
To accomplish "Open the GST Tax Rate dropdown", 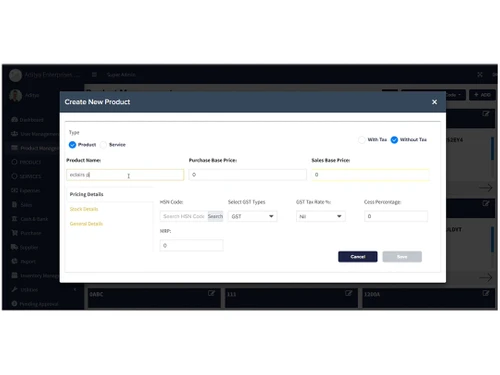I will pyautogui.click(x=321, y=216).
